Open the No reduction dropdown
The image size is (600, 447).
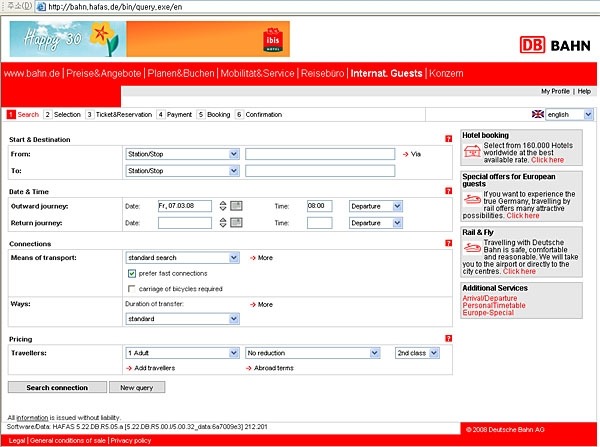[x=313, y=353]
